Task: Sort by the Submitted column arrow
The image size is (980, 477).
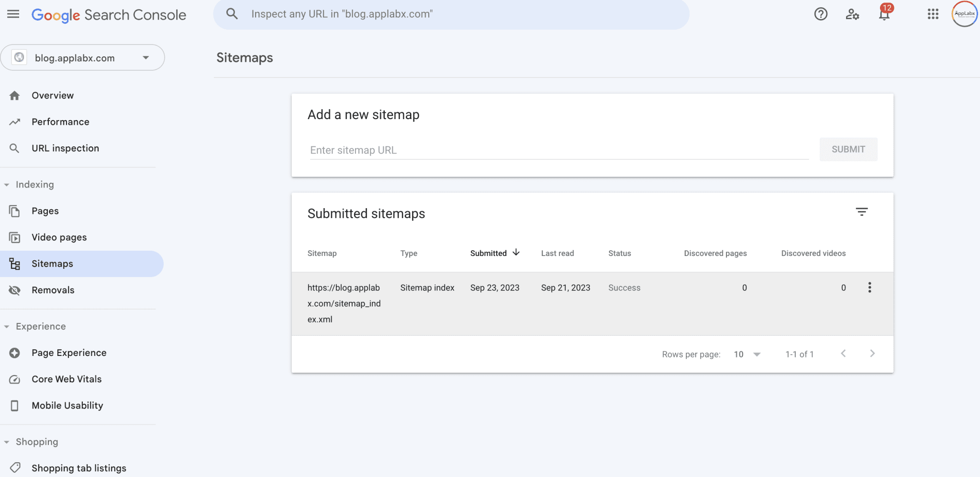Action: click(x=517, y=253)
